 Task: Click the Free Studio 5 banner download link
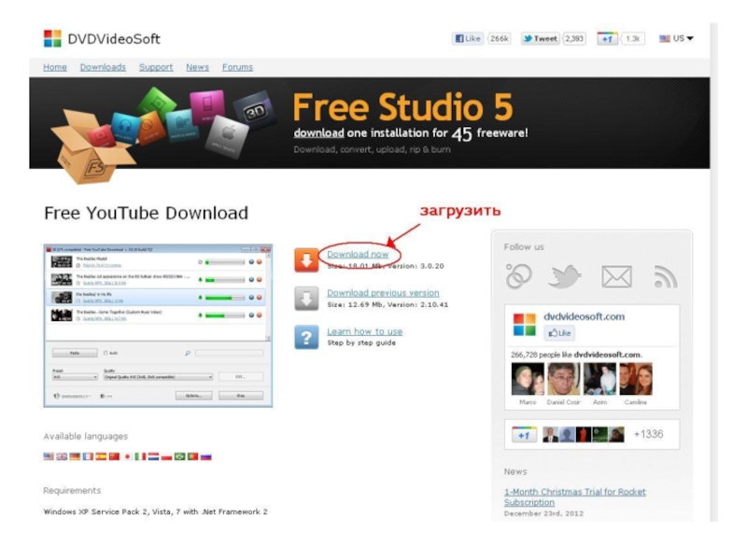[x=318, y=133]
